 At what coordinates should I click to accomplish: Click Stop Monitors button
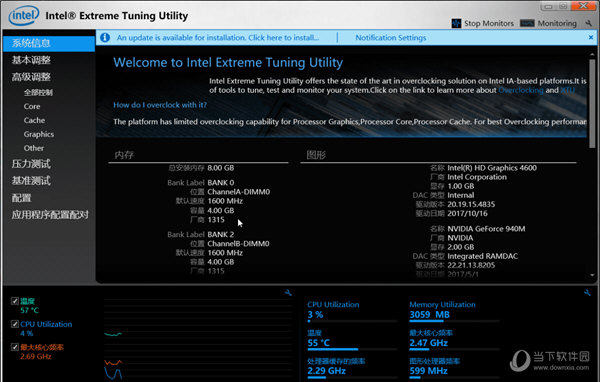click(483, 23)
